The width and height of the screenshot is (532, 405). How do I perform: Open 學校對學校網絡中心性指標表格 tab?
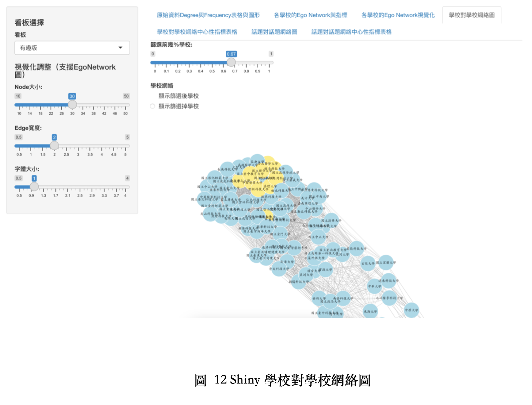click(x=197, y=32)
